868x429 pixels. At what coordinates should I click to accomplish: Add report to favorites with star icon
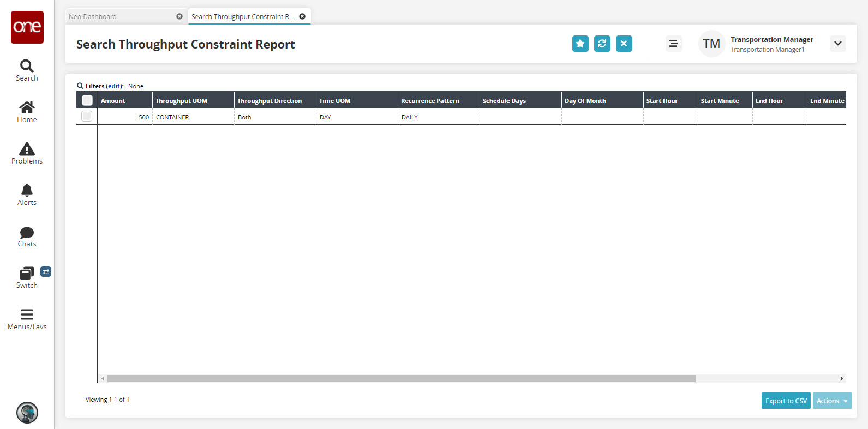coord(580,44)
